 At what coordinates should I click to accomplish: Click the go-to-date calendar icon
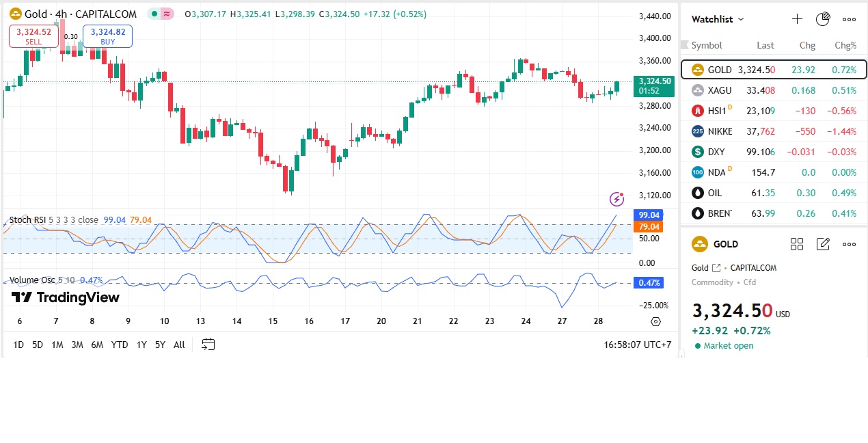tap(208, 345)
